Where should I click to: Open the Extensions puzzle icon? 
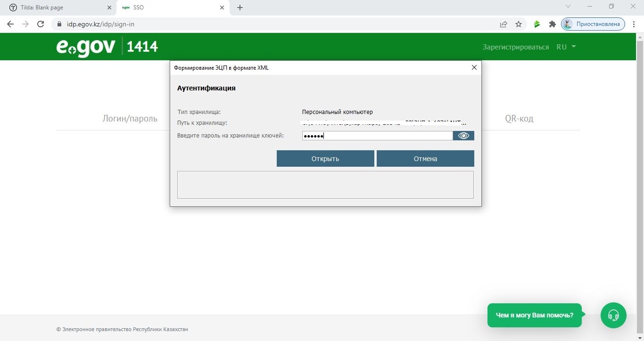[552, 24]
